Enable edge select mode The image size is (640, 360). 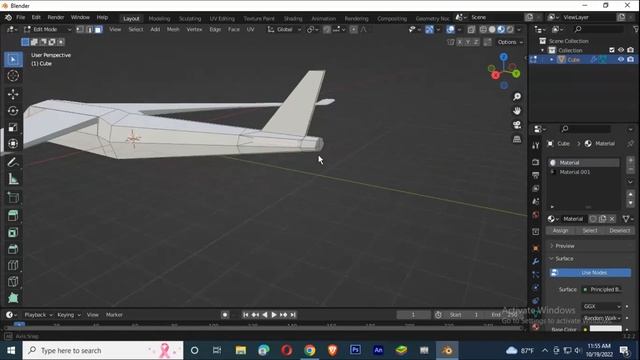[x=89, y=29]
